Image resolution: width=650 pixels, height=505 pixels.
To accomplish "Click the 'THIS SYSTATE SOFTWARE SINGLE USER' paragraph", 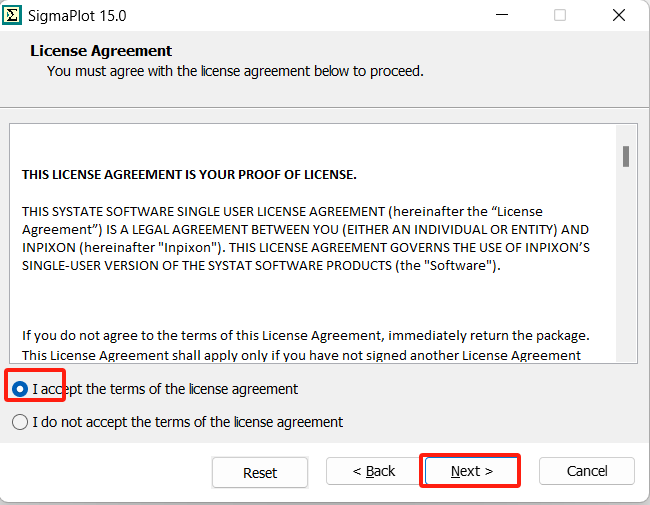I will (306, 238).
